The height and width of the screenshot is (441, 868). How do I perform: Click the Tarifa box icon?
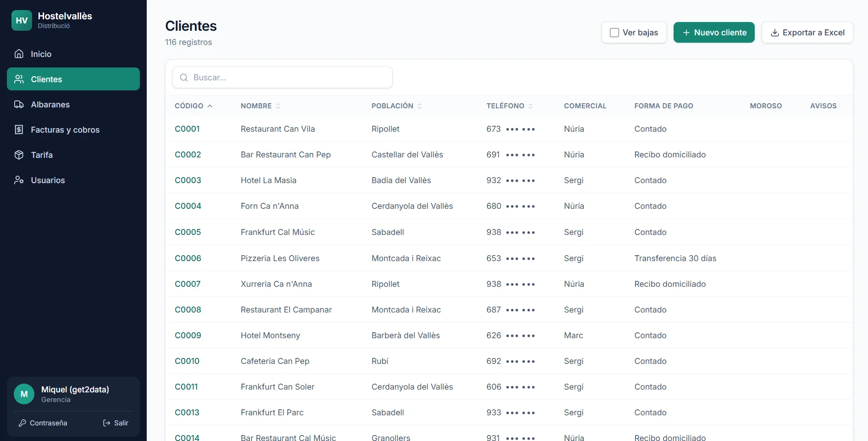[x=19, y=155]
